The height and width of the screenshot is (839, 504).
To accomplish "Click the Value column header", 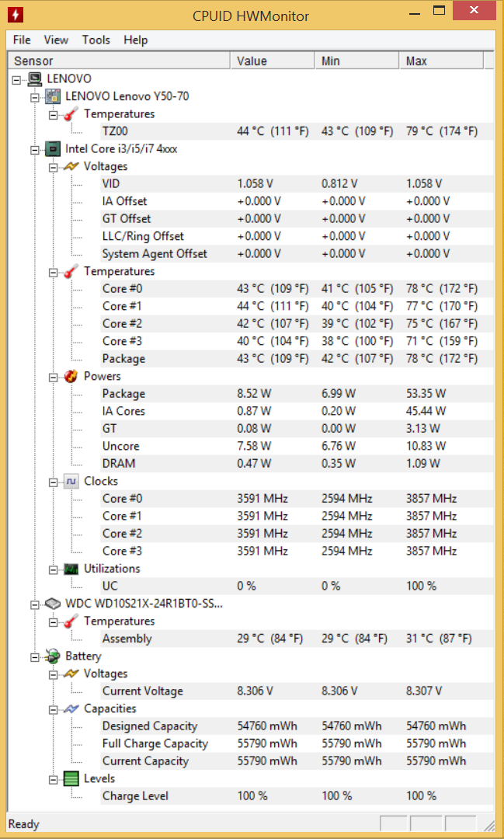I will (x=272, y=61).
